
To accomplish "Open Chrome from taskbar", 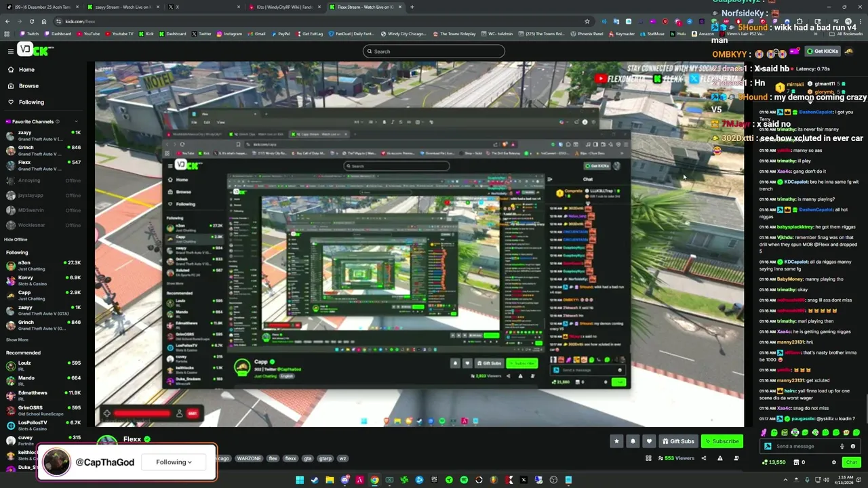I will coord(374,480).
